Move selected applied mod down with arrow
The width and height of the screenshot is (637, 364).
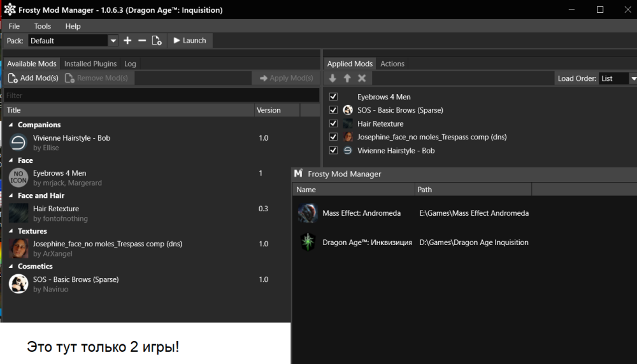333,78
